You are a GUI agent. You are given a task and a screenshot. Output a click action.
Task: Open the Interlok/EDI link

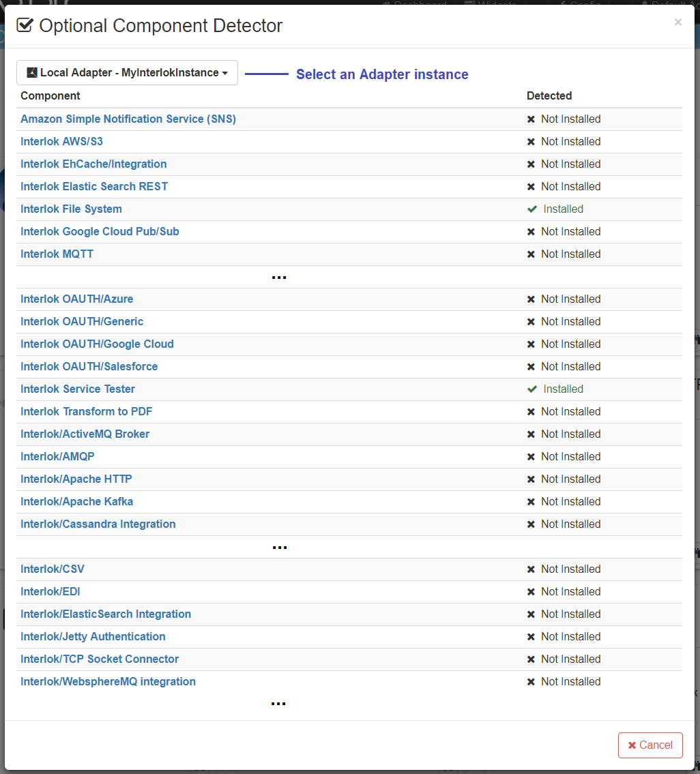(x=50, y=592)
